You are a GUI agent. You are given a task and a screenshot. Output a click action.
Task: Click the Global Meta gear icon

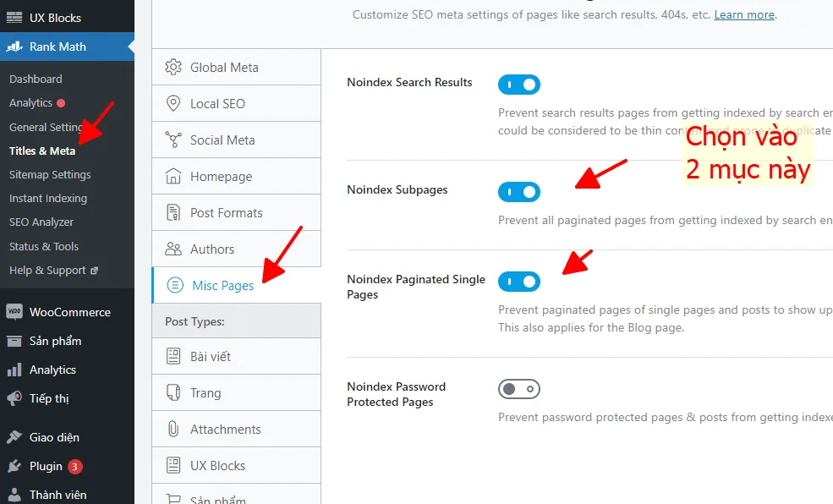(x=173, y=68)
